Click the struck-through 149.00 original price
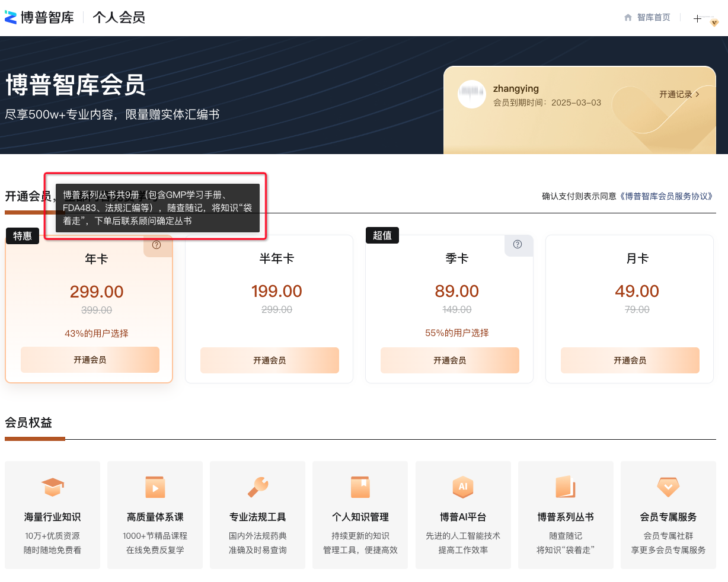 click(457, 309)
